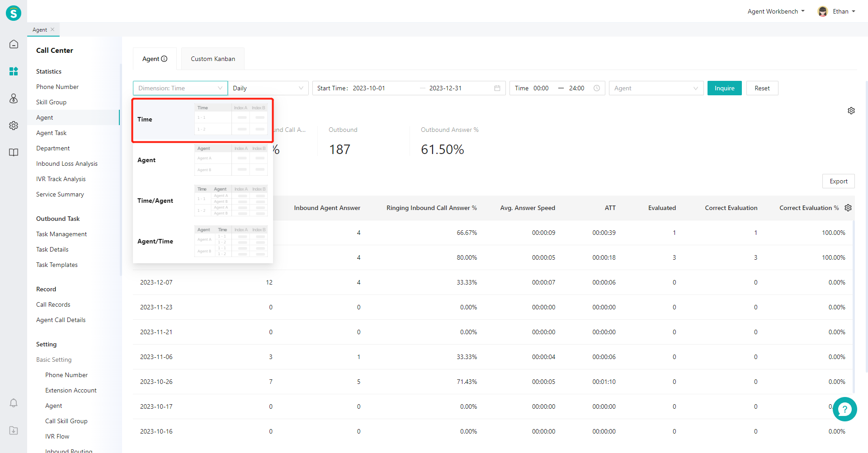The width and height of the screenshot is (868, 453).
Task: Open the notification bell icon
Action: point(14,403)
